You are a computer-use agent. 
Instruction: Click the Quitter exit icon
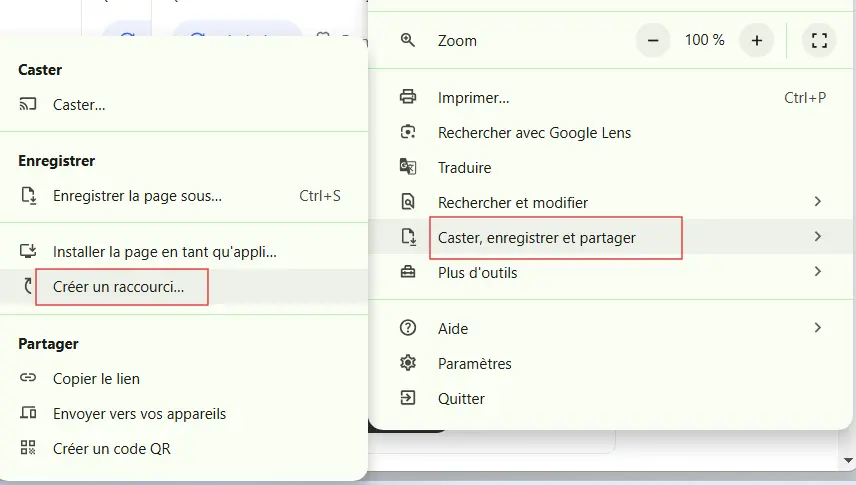[408, 398]
